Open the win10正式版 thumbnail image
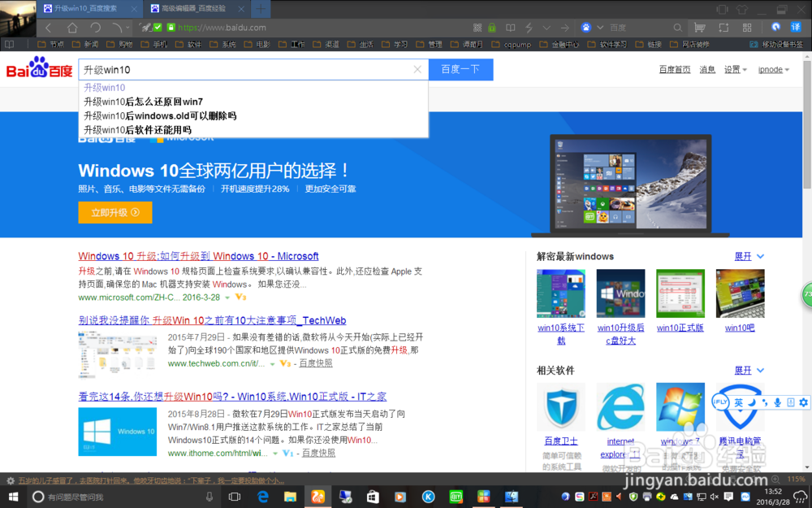This screenshot has height=508, width=812. coord(680,293)
